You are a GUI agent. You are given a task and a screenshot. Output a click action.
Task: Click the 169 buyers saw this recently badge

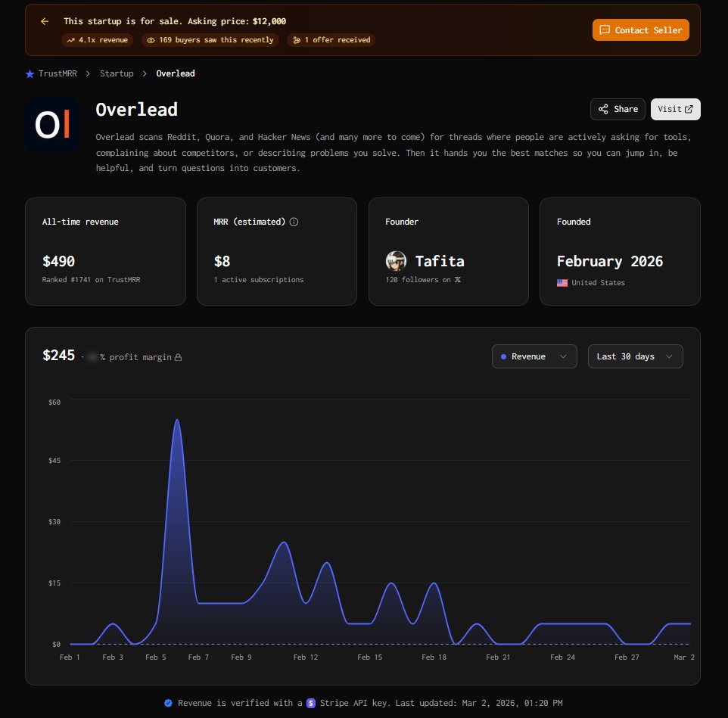click(210, 40)
